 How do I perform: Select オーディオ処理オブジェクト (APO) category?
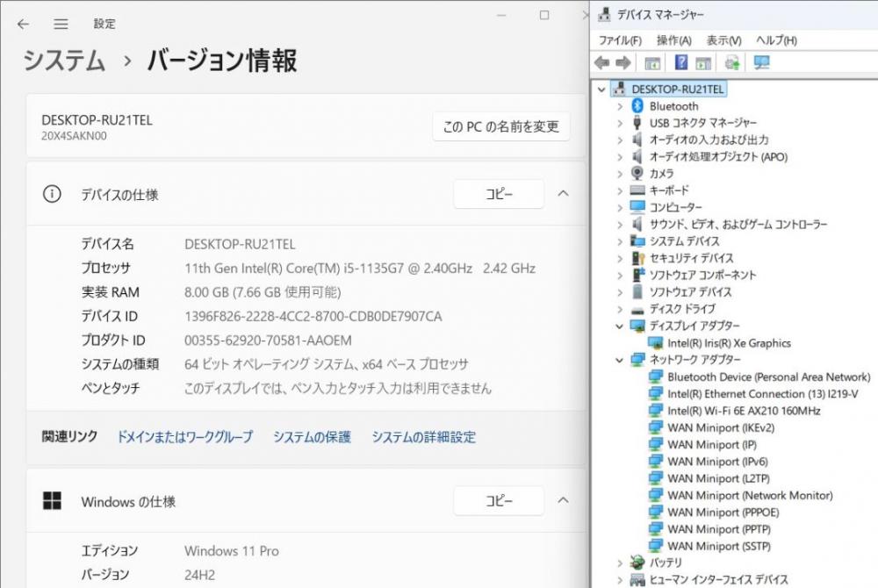(x=718, y=156)
